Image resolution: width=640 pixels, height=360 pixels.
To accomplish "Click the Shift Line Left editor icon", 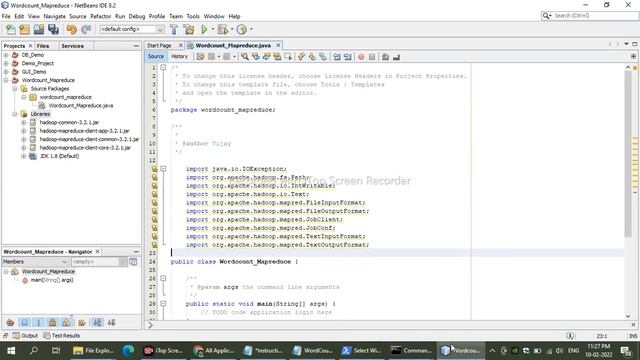I will pyautogui.click(x=337, y=57).
